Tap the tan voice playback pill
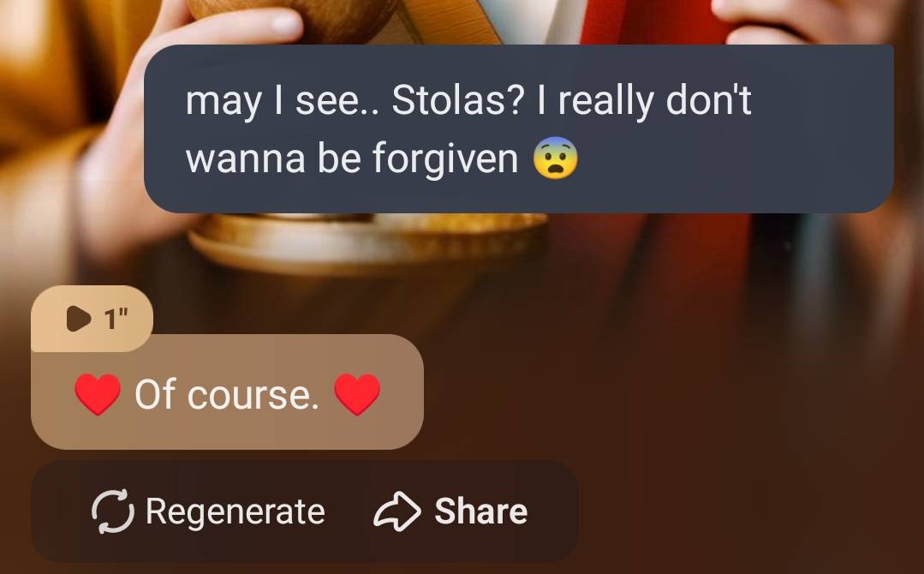924x574 pixels. pos(92,319)
